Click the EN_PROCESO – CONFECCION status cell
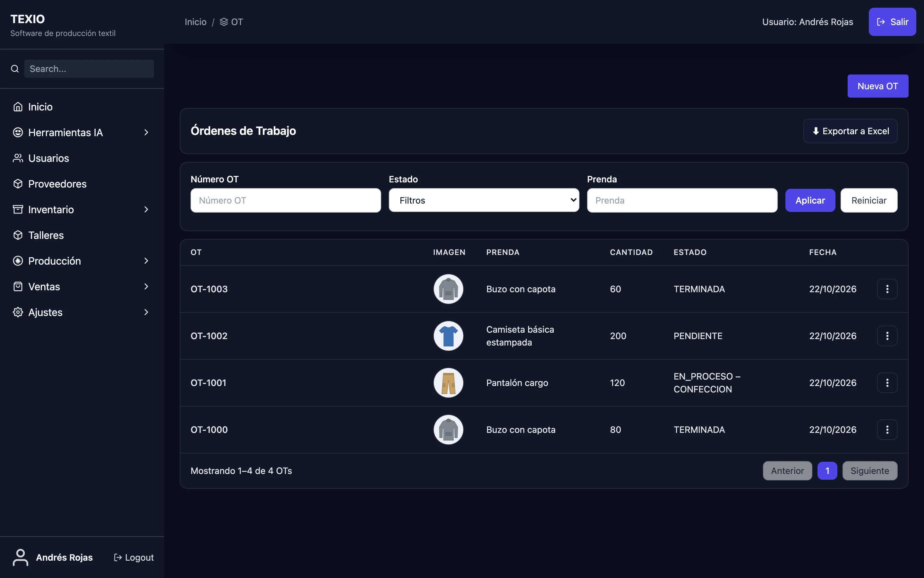 pyautogui.click(x=707, y=383)
